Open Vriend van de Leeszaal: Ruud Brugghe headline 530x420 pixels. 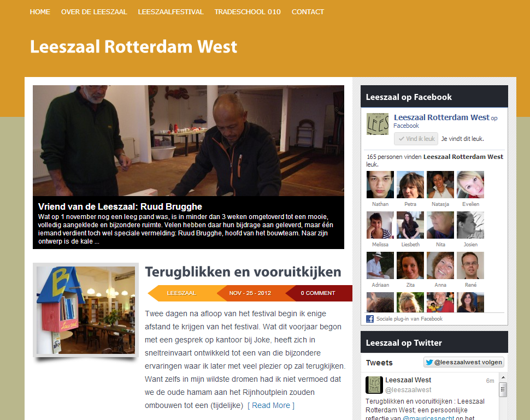pos(120,206)
